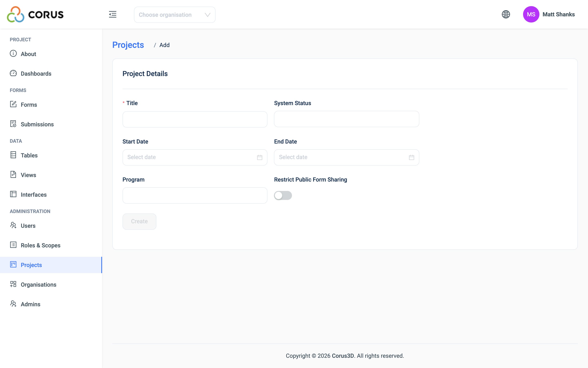Click the Create button
This screenshot has width=588, height=368.
coord(139,221)
